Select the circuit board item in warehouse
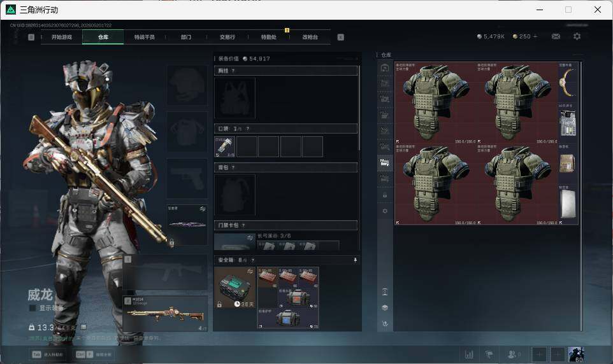This screenshot has width=613, height=364. tap(568, 123)
